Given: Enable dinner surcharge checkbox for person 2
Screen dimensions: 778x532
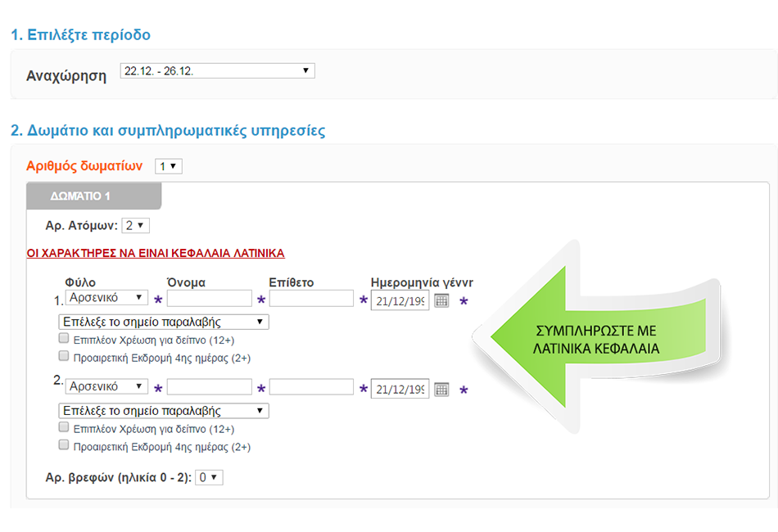Looking at the screenshot, I should point(64,428).
